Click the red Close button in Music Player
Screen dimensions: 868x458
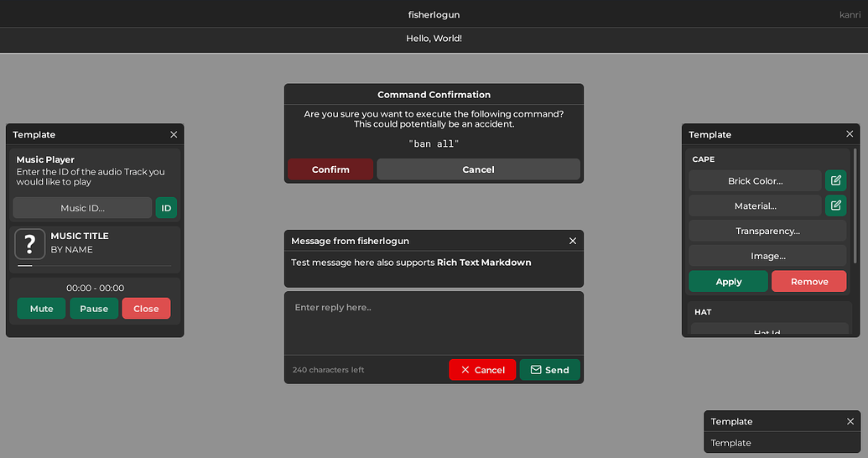click(146, 309)
